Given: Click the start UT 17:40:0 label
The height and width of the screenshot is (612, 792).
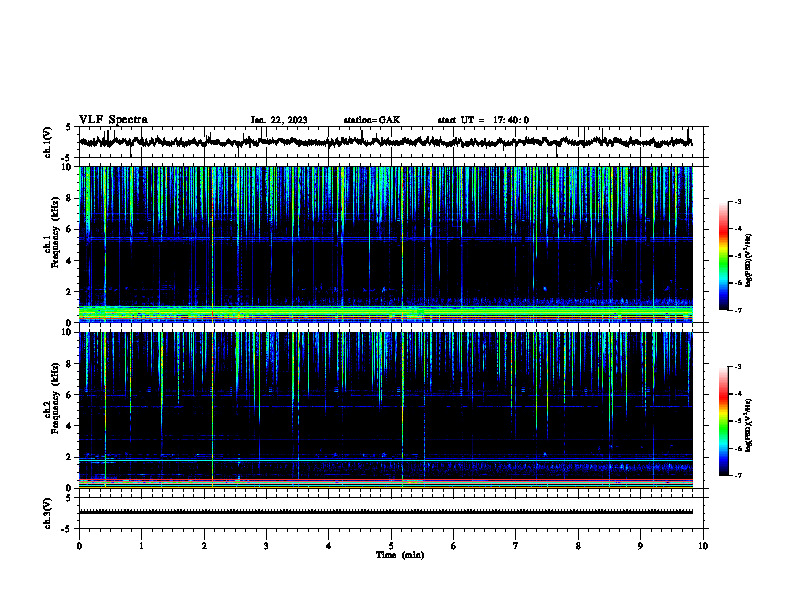Looking at the screenshot, I should (483, 120).
